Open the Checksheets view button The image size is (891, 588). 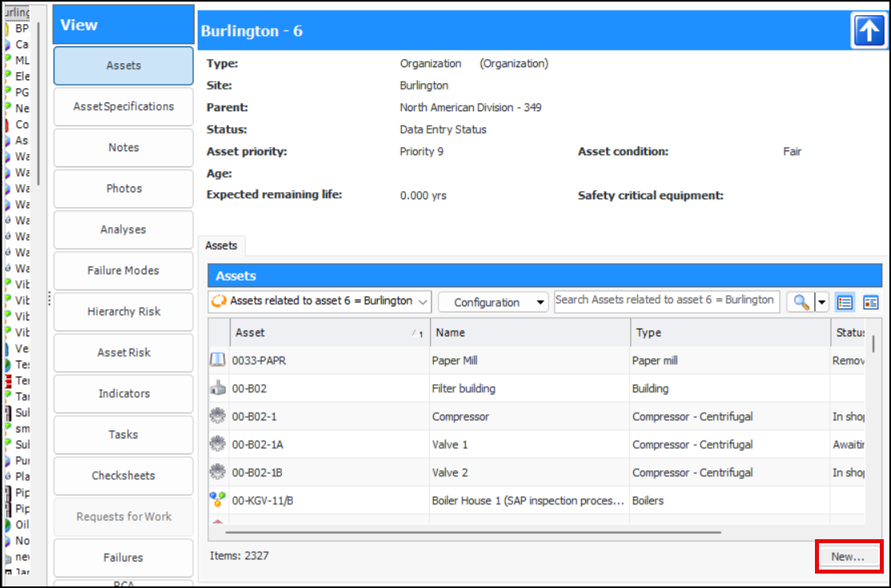point(123,475)
